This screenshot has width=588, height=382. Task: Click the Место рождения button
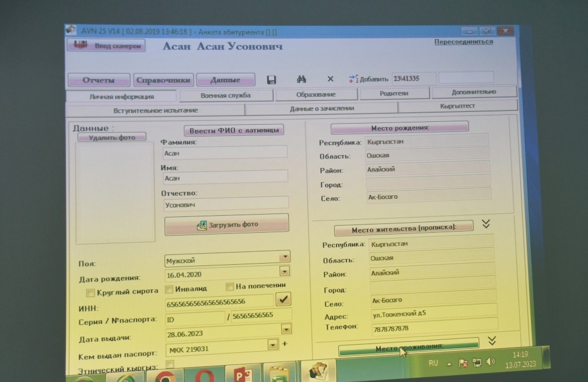(400, 128)
